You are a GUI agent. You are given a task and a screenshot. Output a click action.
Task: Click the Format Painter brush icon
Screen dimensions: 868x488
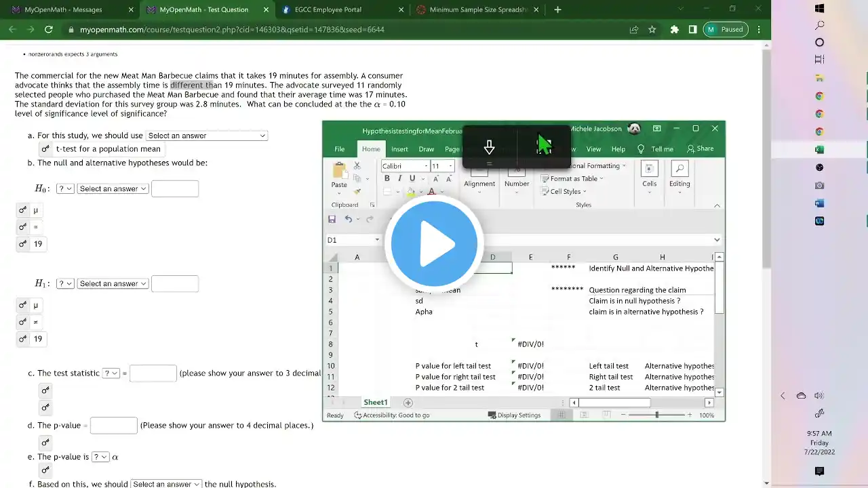pyautogui.click(x=357, y=192)
